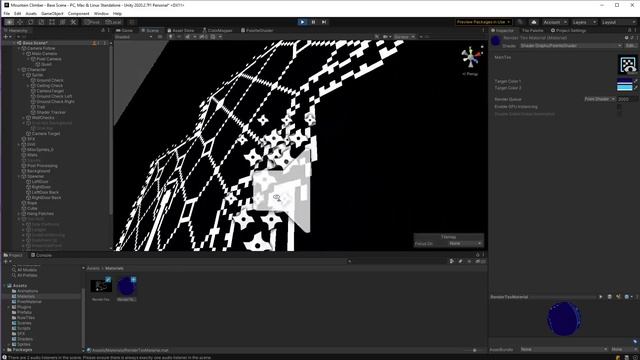Edit the Render Queue value field

coord(627,99)
